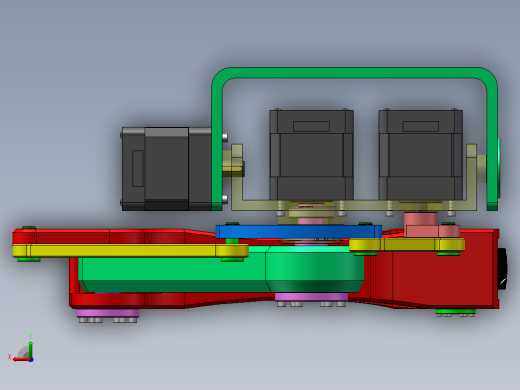Viewport: 520px width, 390px height.
Task: Pick the blue plate beneath the motors
Action: (x=298, y=231)
